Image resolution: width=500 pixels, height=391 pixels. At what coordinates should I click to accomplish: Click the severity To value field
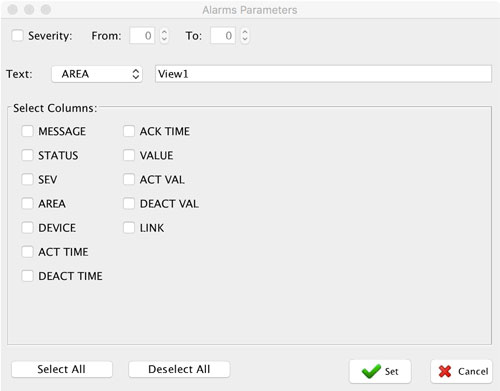click(223, 35)
